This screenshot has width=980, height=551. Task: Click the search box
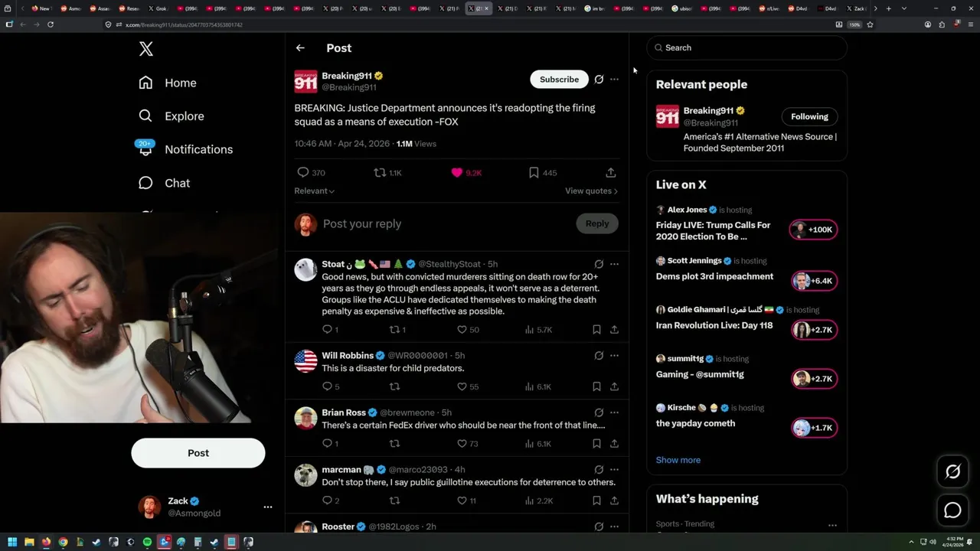pyautogui.click(x=747, y=47)
